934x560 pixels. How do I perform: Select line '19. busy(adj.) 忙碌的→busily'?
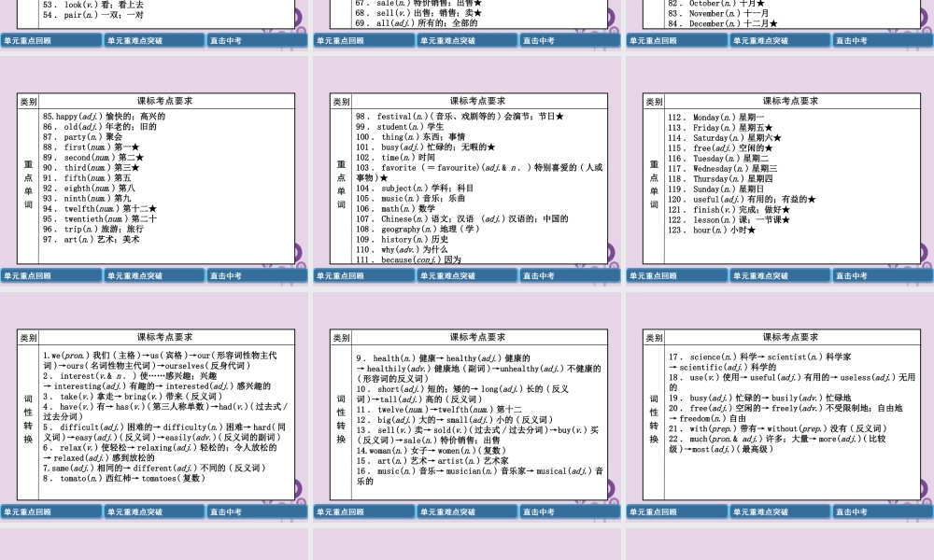click(x=760, y=398)
